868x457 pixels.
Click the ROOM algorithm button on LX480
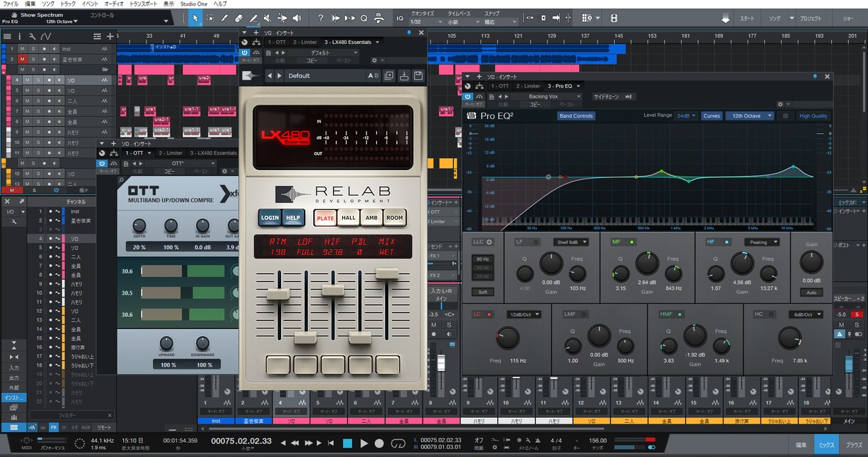(394, 218)
